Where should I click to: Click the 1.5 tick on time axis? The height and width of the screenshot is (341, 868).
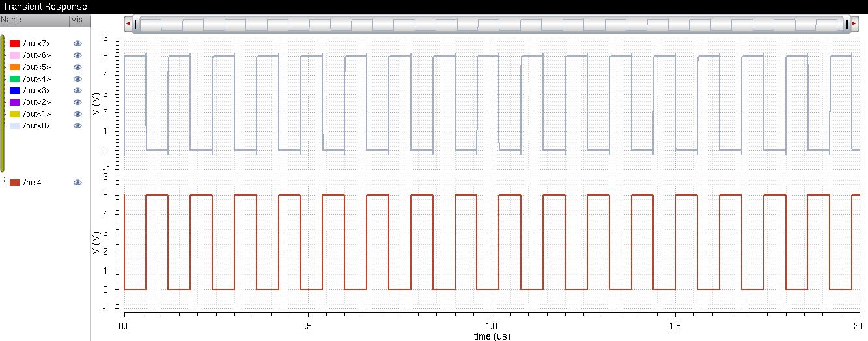coord(675,325)
